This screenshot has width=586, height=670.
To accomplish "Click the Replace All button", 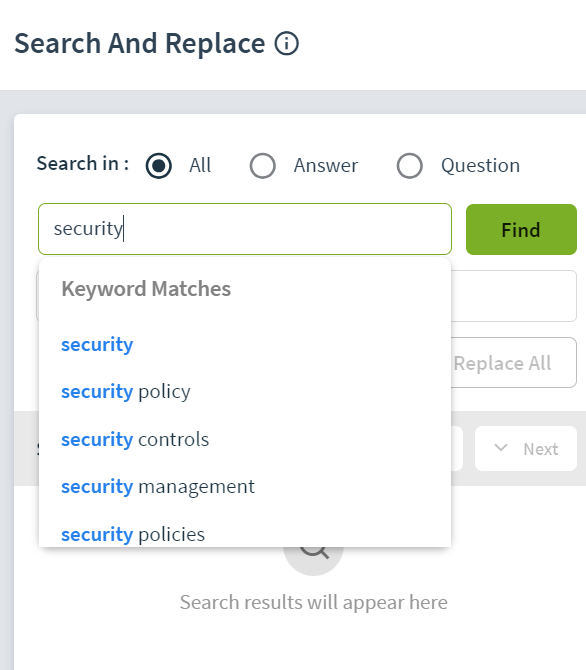I will point(513,363).
